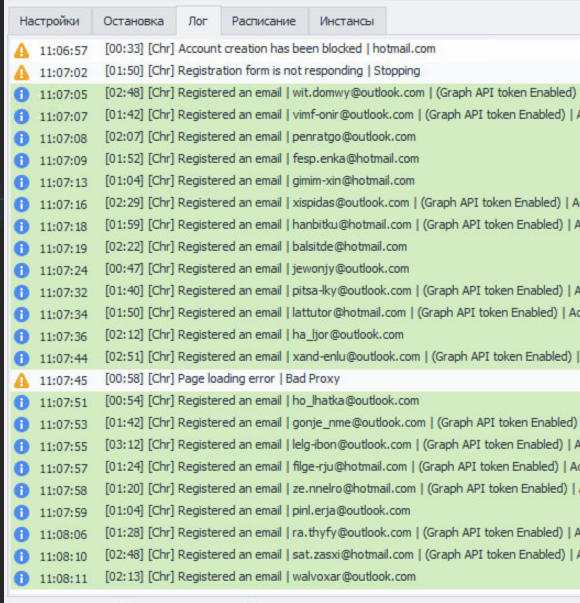Select the fesp.enka@hotmail.com log row
Viewport: 580px width, 603px height.
pyautogui.click(x=295, y=160)
